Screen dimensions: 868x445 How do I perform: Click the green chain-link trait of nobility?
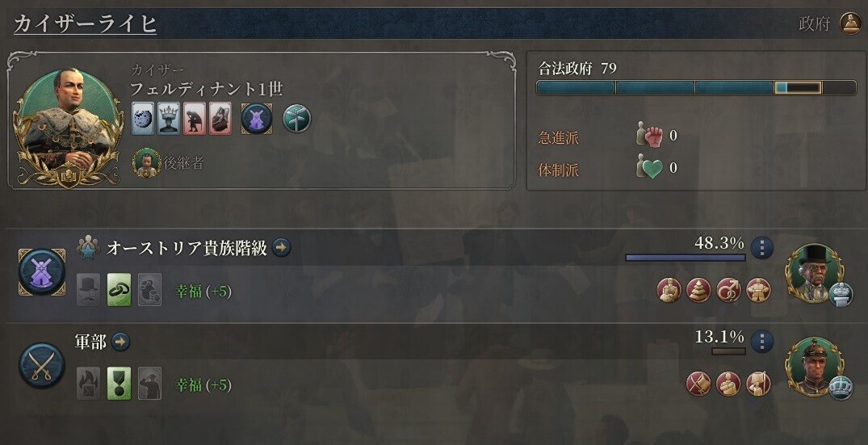point(119,289)
